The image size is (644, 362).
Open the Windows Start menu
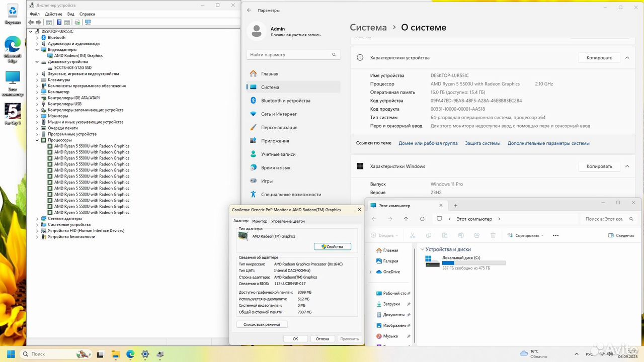coord(11,354)
